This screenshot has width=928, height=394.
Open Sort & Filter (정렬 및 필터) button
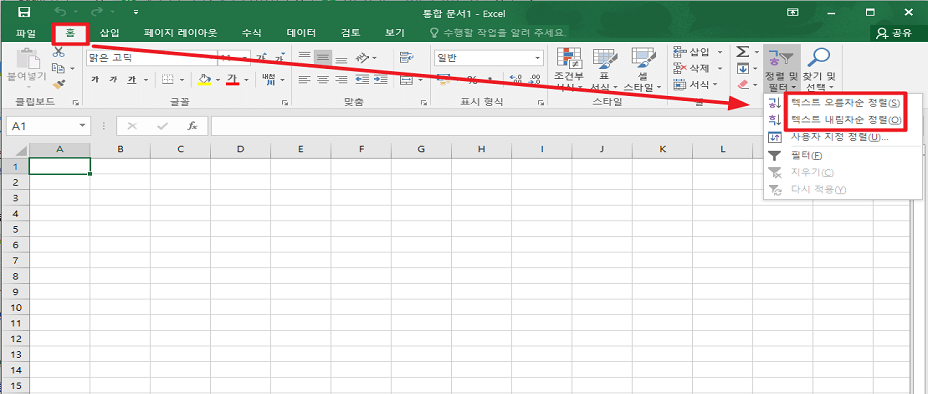click(781, 70)
